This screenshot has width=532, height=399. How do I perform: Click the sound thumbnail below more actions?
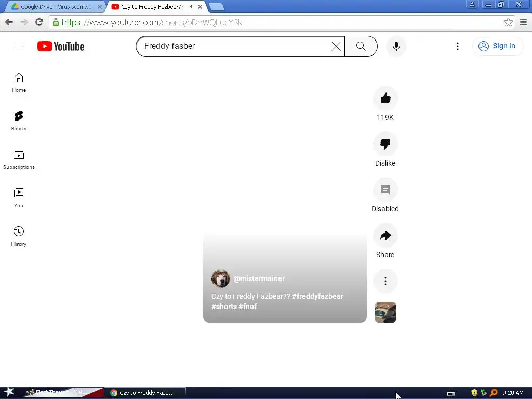[x=385, y=312]
